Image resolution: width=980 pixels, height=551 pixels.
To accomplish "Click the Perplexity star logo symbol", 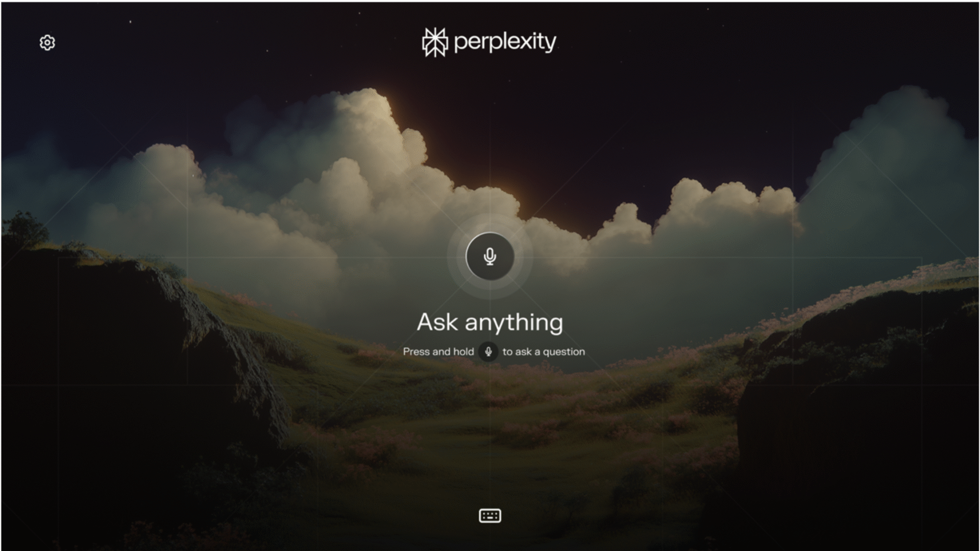I will click(435, 42).
